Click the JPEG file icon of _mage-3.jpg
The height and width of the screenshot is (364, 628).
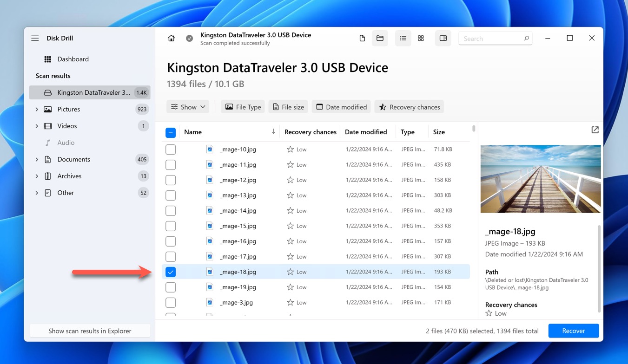pos(210,303)
